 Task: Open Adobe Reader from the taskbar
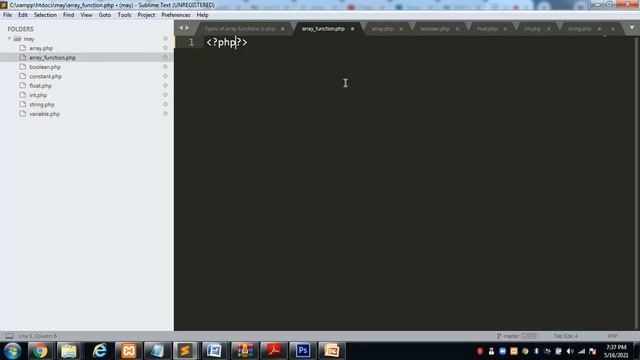(273, 351)
